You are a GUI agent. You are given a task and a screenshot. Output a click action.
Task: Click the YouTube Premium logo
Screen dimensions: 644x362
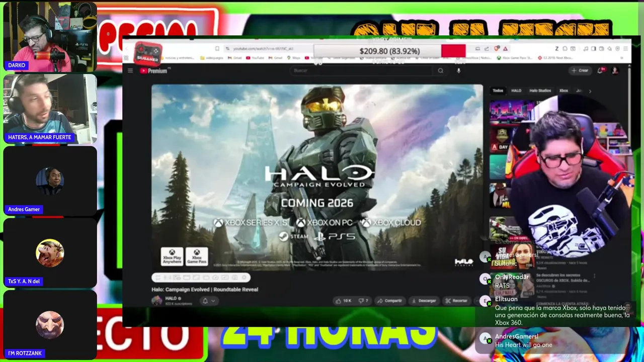tap(153, 71)
